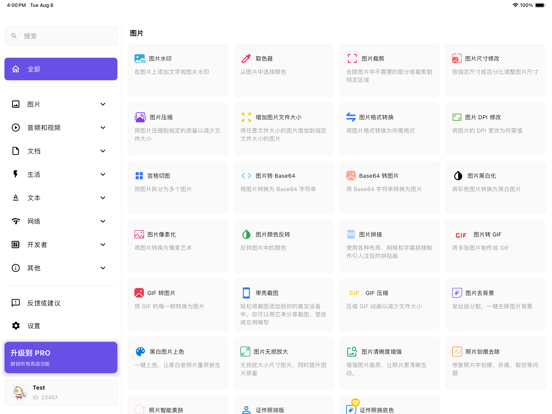Click the 图片尺寸修改 resize icon
Viewport: 552px width, 414px height.
pos(457,58)
